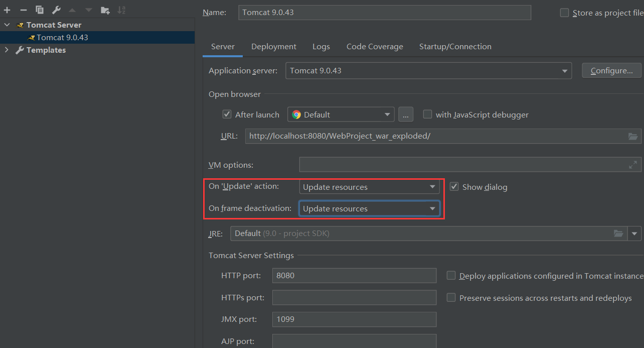Sort configurations alphabetically icon
Screen dimensions: 644x348
[121, 10]
